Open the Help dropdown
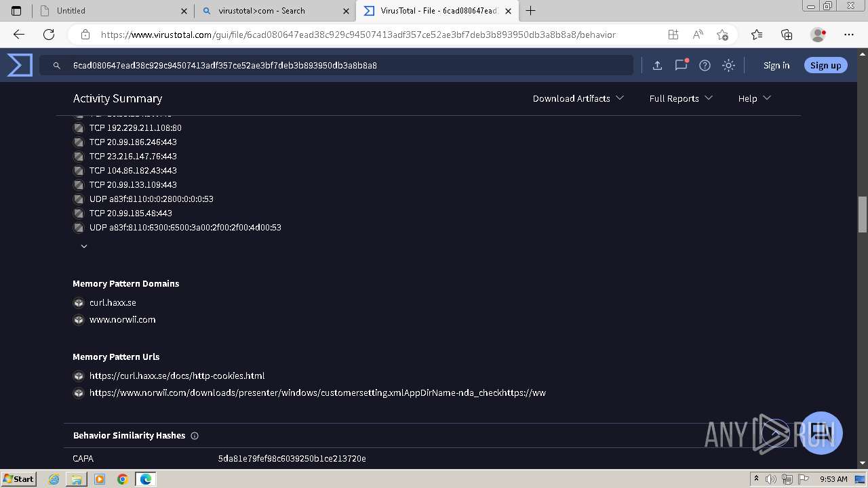The height and width of the screenshot is (488, 868). [755, 98]
